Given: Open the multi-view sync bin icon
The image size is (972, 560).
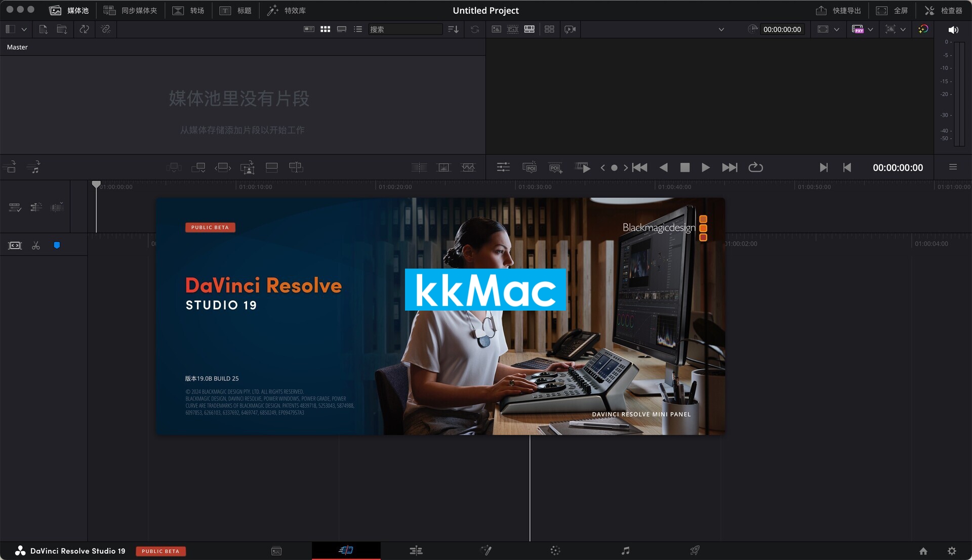Looking at the screenshot, I should click(x=549, y=29).
